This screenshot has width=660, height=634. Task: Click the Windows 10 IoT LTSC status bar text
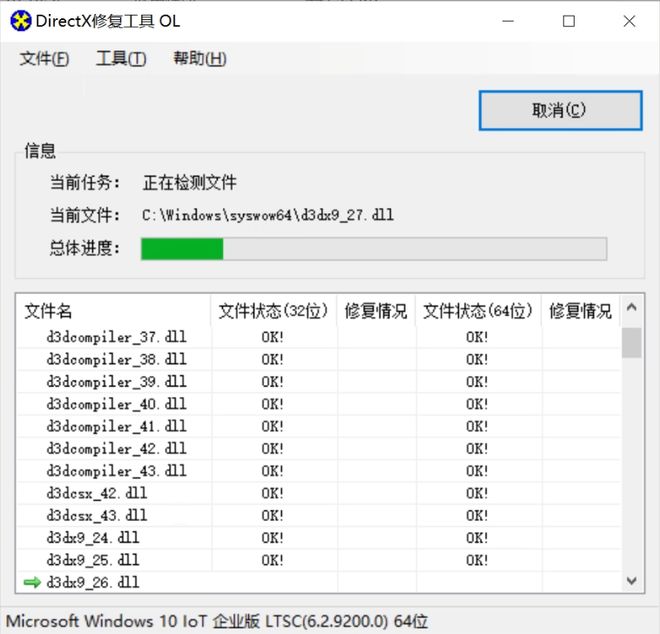(x=217, y=621)
